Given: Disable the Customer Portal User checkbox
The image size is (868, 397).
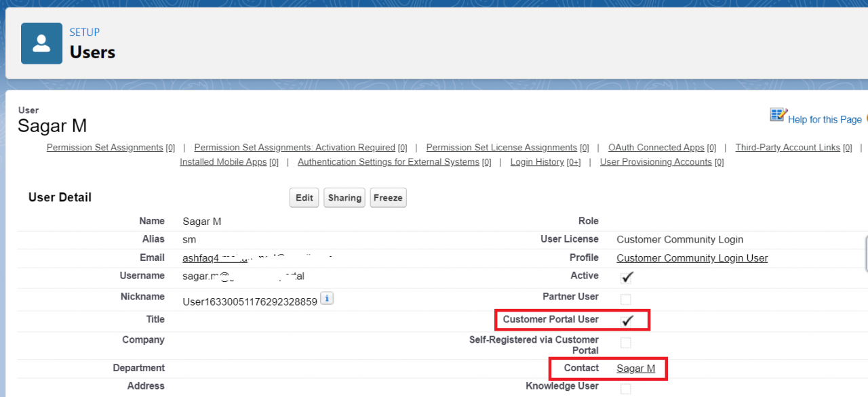Looking at the screenshot, I should coord(625,320).
